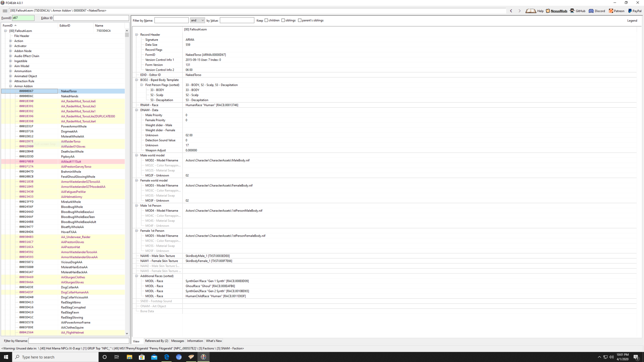Expand the Ammunition group
The width and height of the screenshot is (644, 362).
10,71
